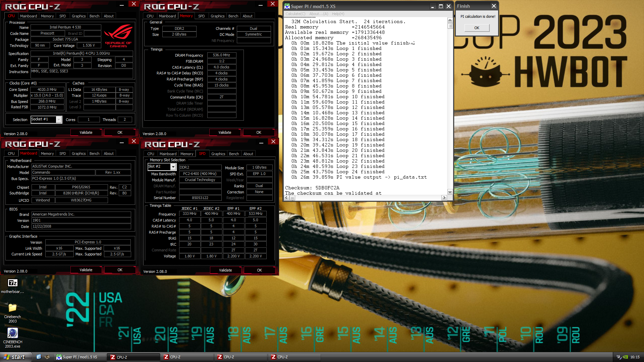
Task: Select Mainboard tab in CPU-Z Processor window
Action: click(x=29, y=16)
